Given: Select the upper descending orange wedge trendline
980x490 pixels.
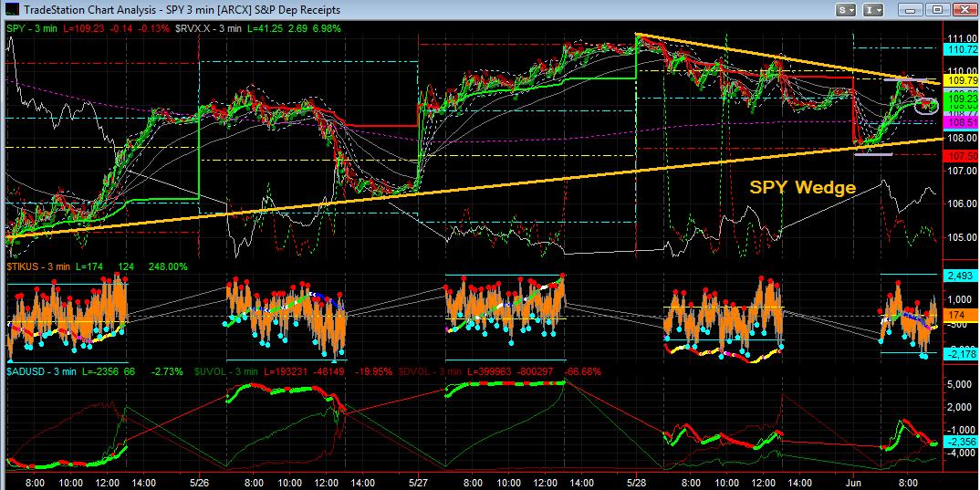Looking at the screenshot, I should click(x=787, y=58).
